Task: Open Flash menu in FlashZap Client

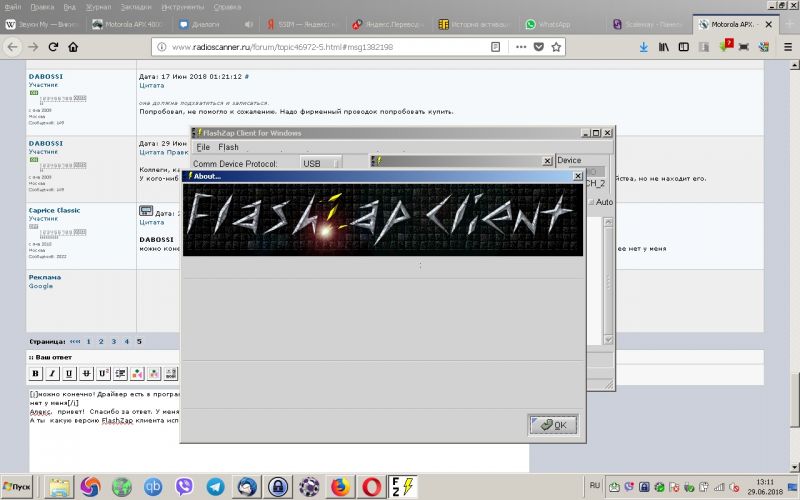Action: (x=228, y=147)
